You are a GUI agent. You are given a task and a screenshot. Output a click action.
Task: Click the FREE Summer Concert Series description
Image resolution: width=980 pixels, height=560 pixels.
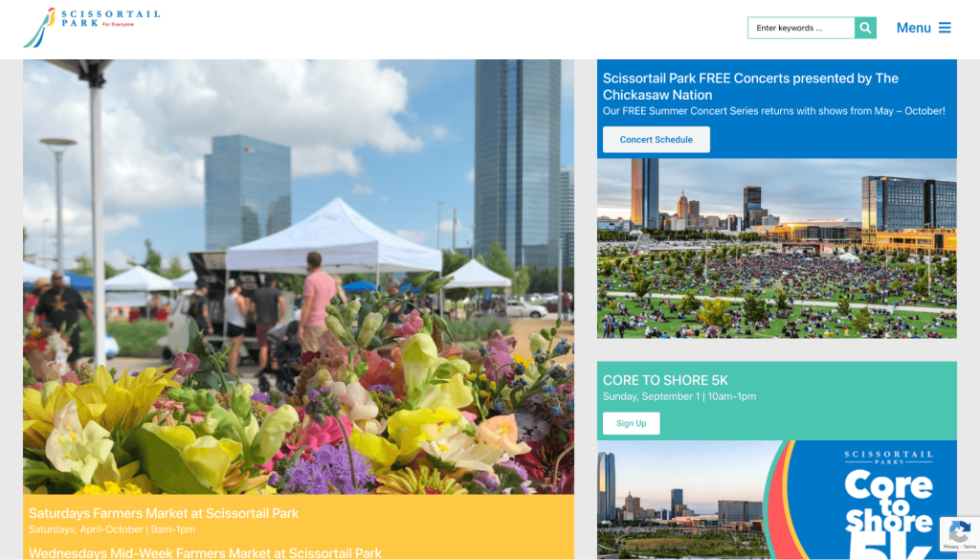coord(773,111)
